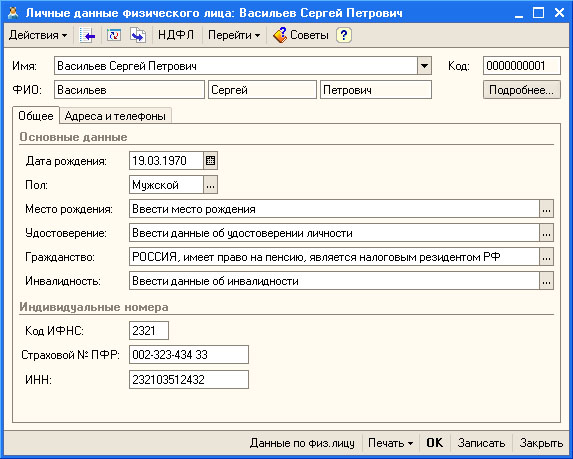Click the Удостоверение field

coord(334,233)
